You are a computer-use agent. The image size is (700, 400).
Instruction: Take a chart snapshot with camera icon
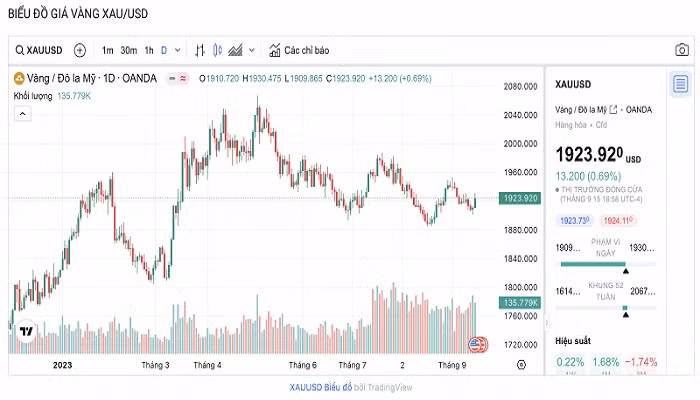678,50
